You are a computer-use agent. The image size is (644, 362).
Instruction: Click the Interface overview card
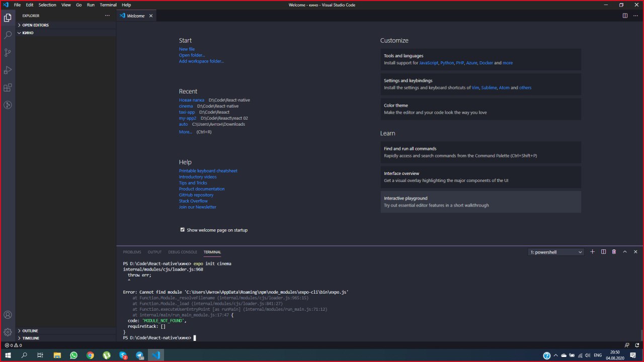click(x=480, y=177)
